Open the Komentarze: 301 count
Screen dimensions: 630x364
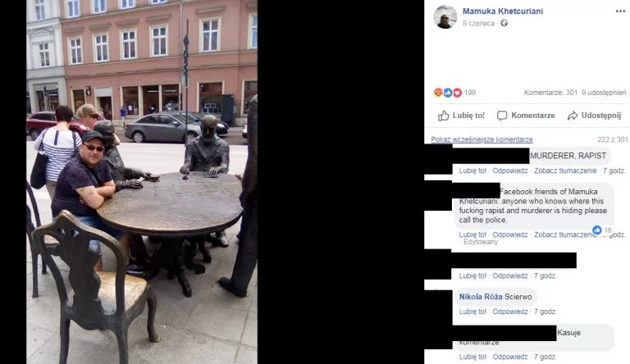click(x=550, y=93)
